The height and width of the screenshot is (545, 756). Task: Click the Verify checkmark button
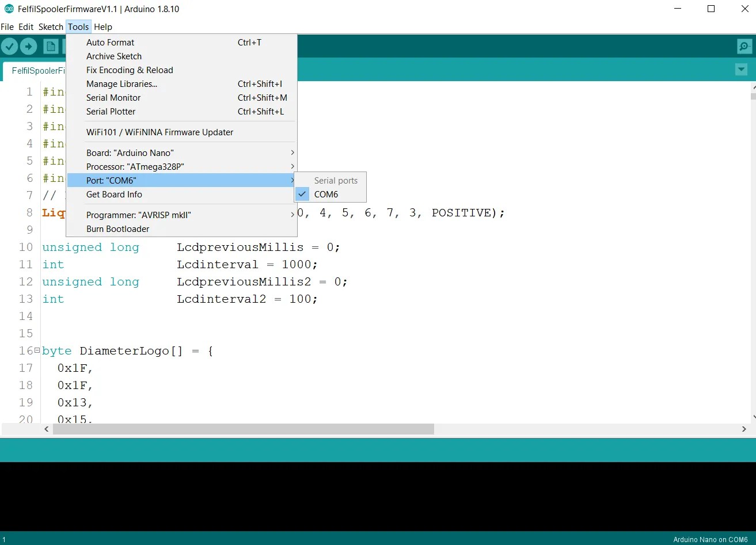click(x=10, y=47)
